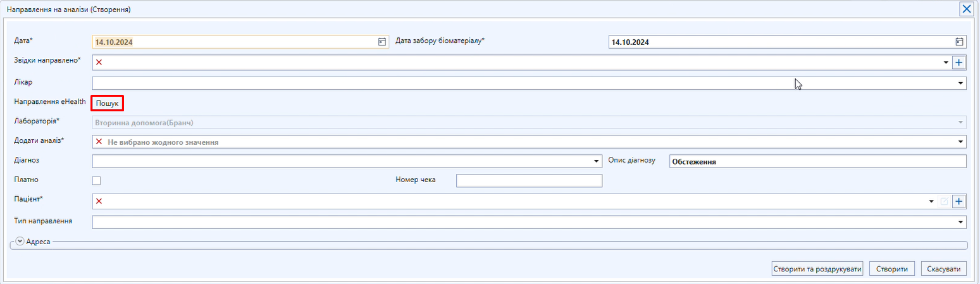This screenshot has width=980, height=284.
Task: Open the Додати аналіз dropdown arrow
Action: [x=961, y=142]
